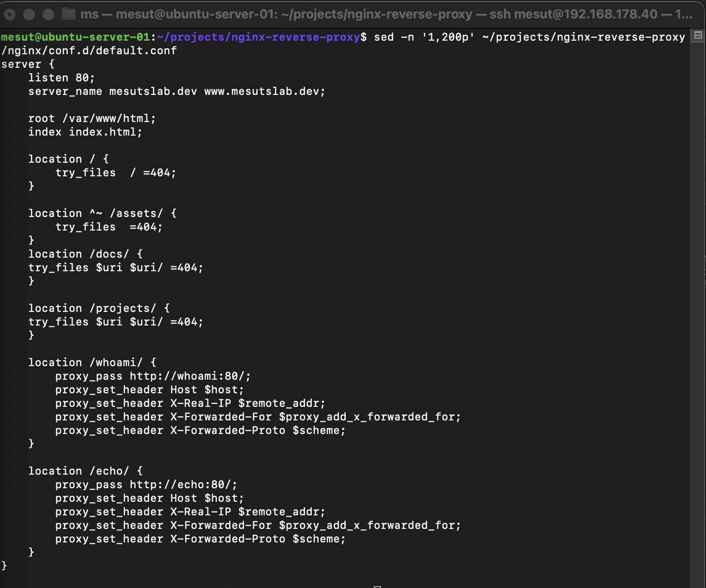Click the yellow minimize traffic light button
Screen dimensions: 706x588
29,14
